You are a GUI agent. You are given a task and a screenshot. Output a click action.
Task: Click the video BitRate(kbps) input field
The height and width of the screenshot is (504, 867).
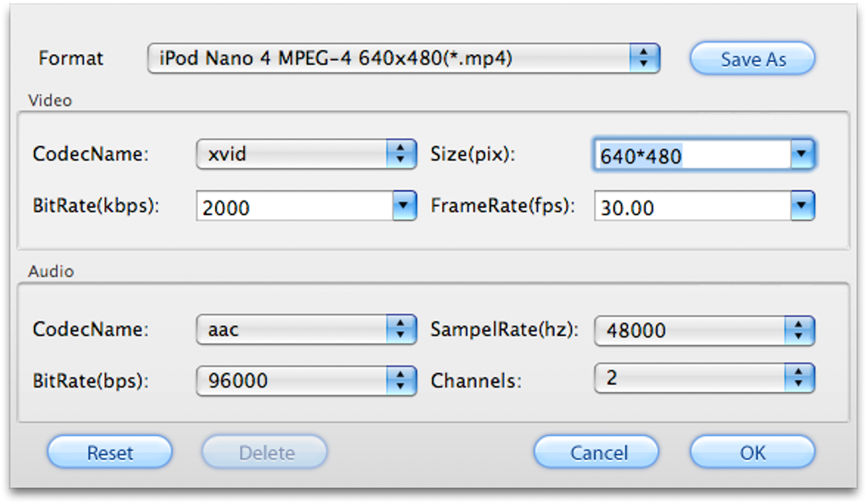click(294, 207)
